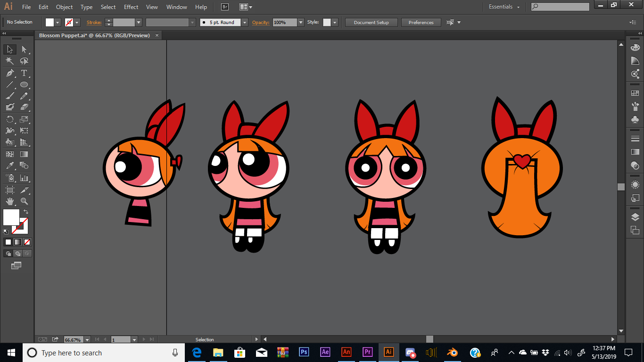Switch to the Blossom Puppet.ai document tab

tap(94, 35)
